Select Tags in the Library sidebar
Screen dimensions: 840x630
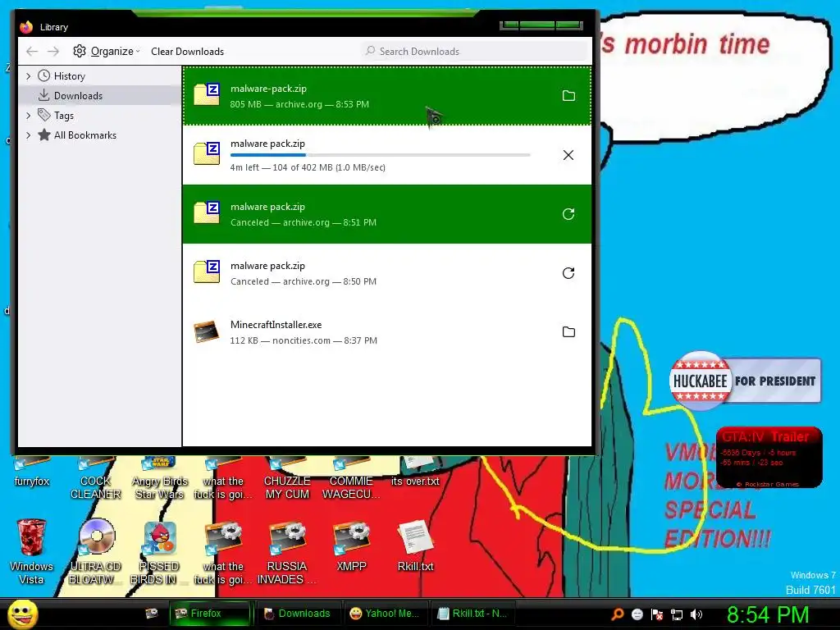click(64, 115)
